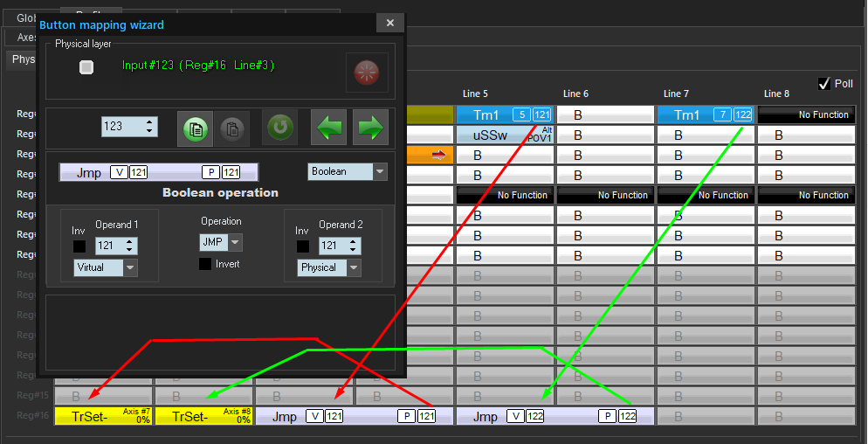
Task: Click the Button mapping wizard title
Action: (102, 25)
